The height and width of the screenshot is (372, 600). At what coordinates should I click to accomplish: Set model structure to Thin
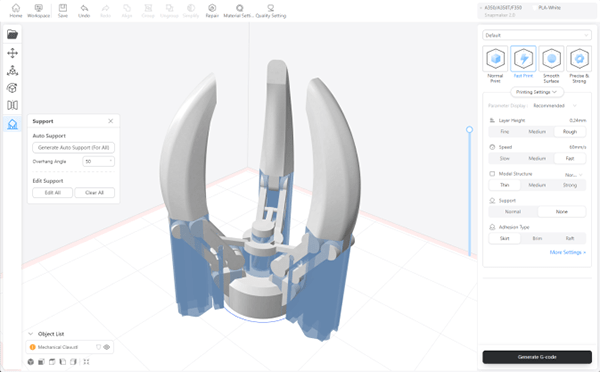[505, 185]
